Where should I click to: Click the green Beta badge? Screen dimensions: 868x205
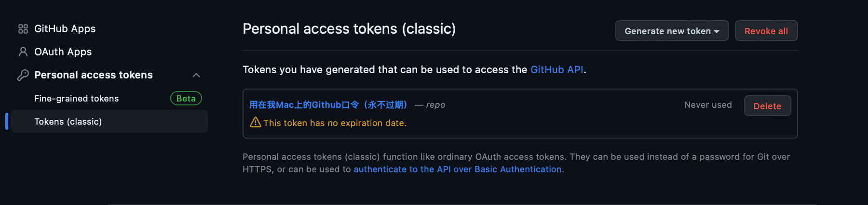coord(186,98)
